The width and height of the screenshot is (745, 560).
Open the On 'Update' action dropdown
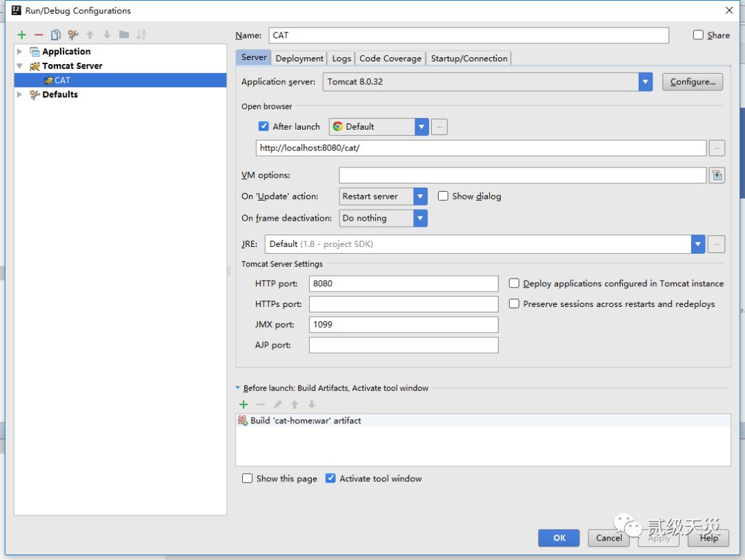tap(420, 197)
